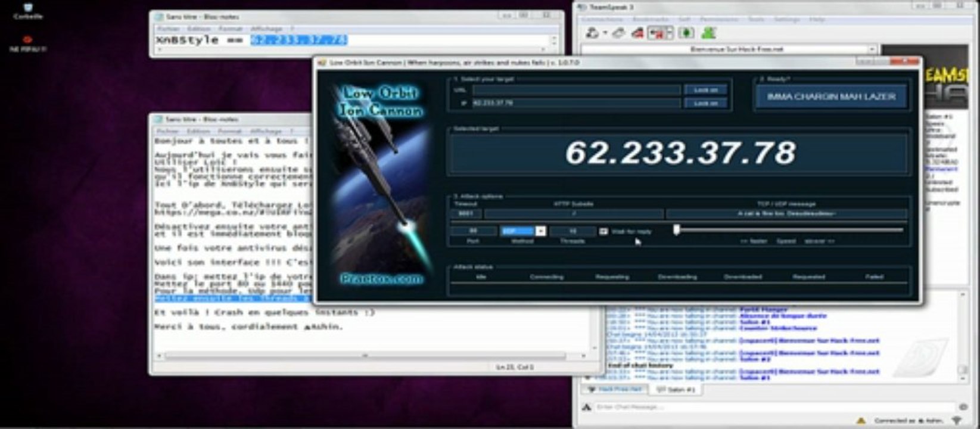Viewport: 980px width, 429px height.
Task: Click the green-arrow subscribe icon in TeamSpeak toolbar
Action: 686,33
